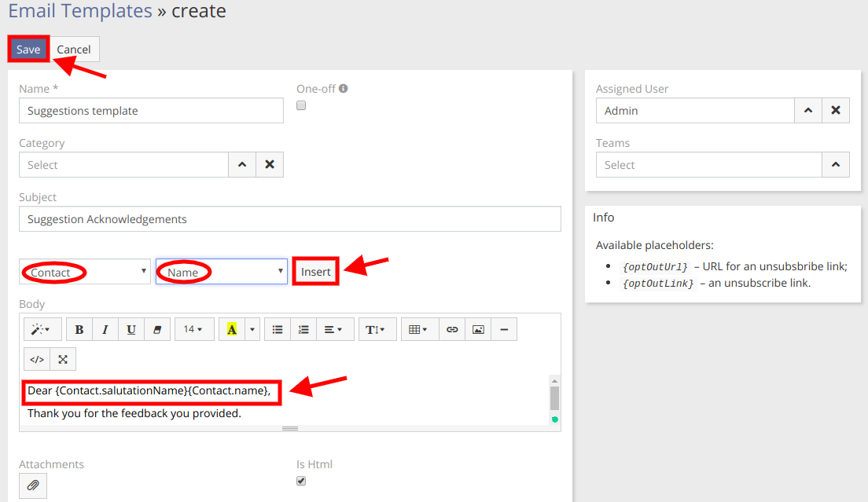Cancel creating the template
Image resolution: width=868 pixels, height=502 pixels.
pyautogui.click(x=74, y=49)
